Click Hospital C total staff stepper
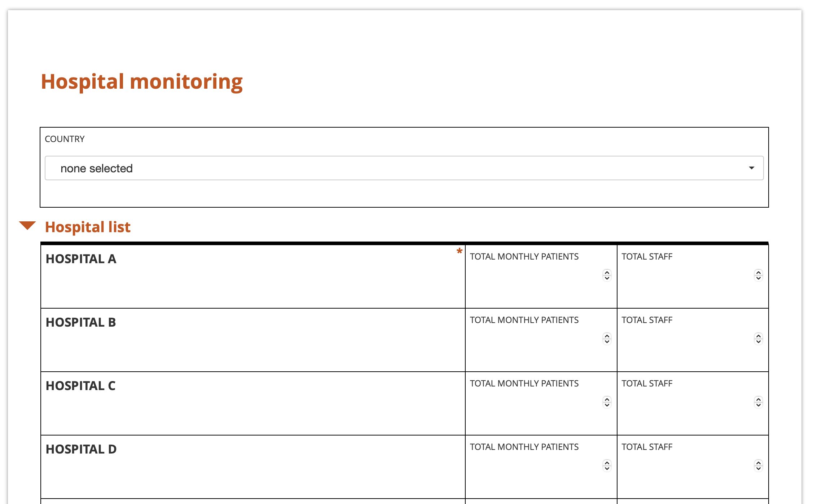Screen dimensions: 813x504 759,402
